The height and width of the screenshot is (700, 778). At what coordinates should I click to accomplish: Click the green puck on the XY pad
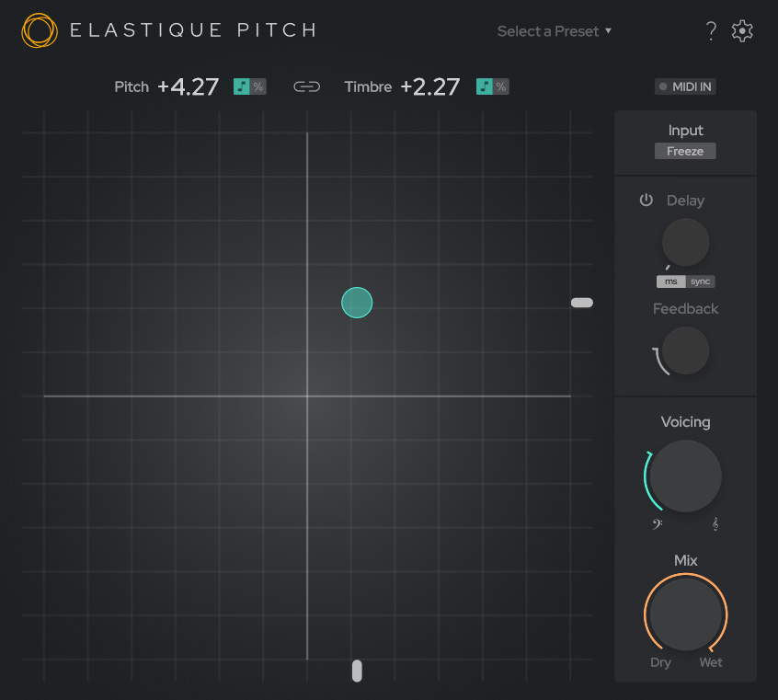[x=357, y=303]
